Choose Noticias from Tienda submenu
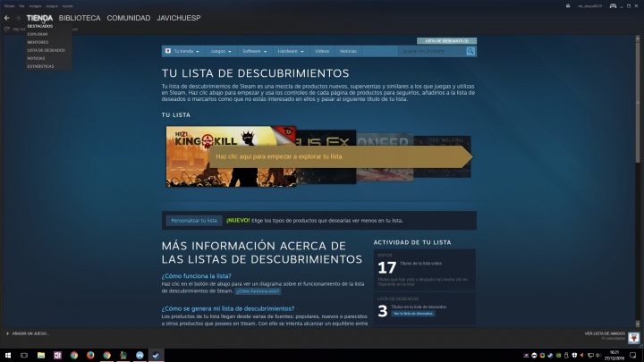The width and height of the screenshot is (644, 362). (x=36, y=58)
